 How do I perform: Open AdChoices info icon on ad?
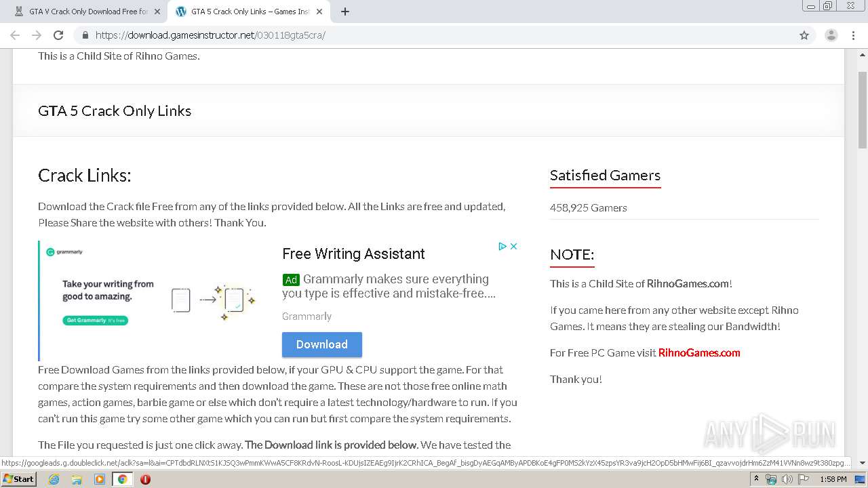pyautogui.click(x=502, y=246)
